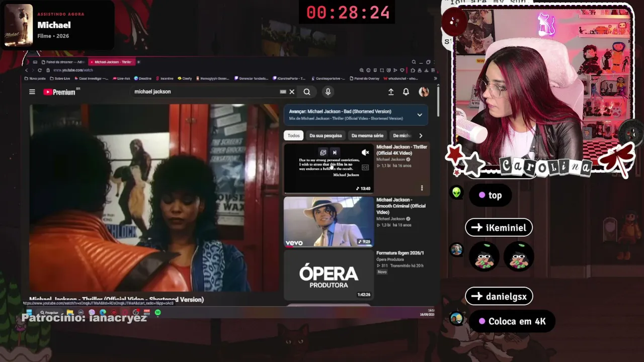Open the Deadline bookmark
The image size is (644, 362).
click(143, 78)
